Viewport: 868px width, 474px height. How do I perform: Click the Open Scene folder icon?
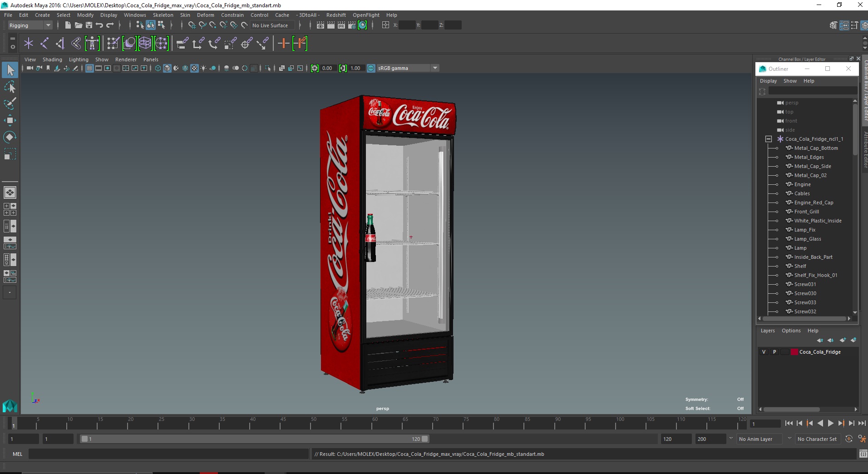(x=78, y=25)
